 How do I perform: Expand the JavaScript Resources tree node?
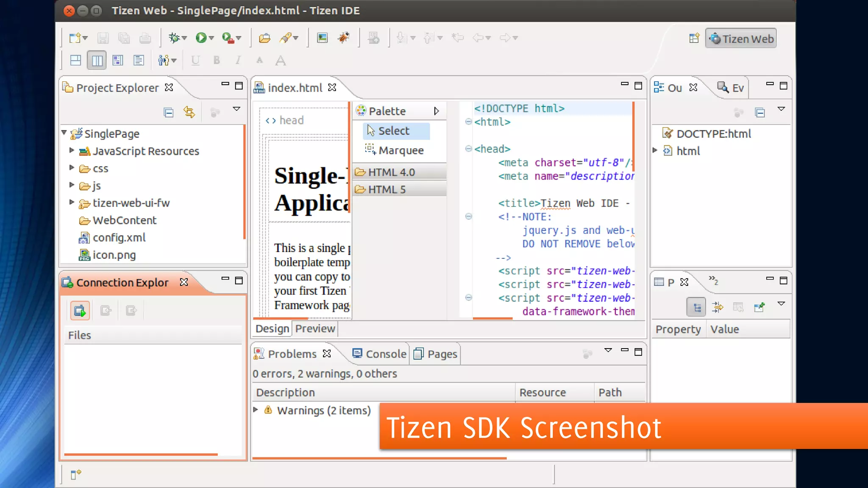[72, 150]
